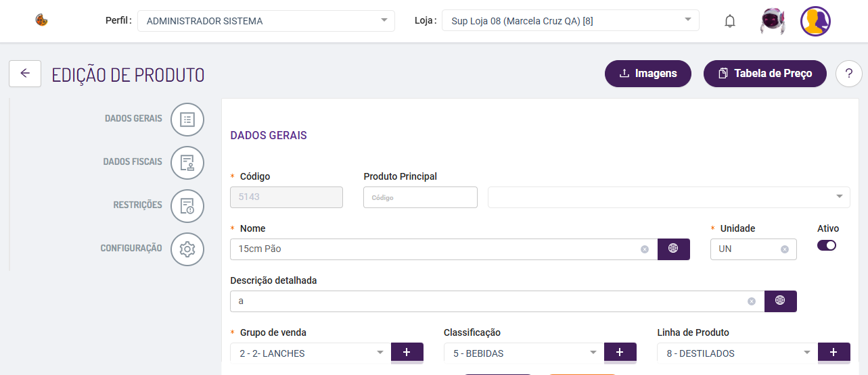
Task: Click the globe icon beside Descrição detalhada
Action: click(780, 301)
